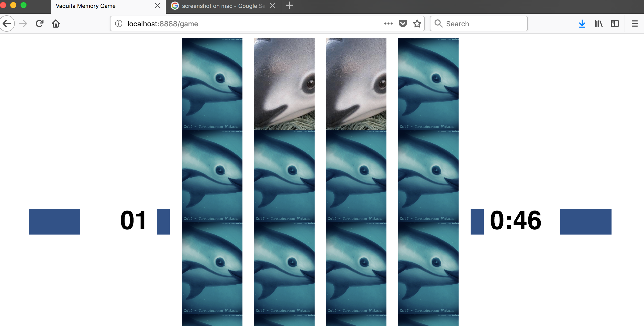The image size is (644, 326).
Task: Open the Library bookshelf icon
Action: click(x=598, y=24)
